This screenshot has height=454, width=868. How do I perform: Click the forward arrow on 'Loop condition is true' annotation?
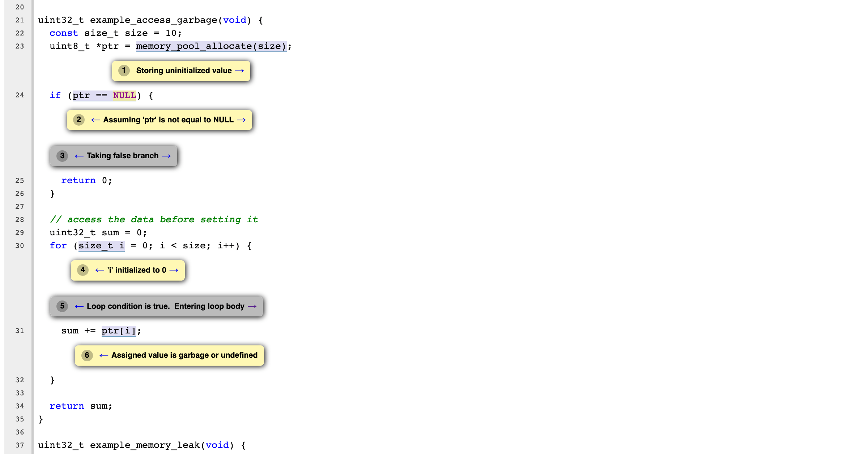(x=252, y=306)
